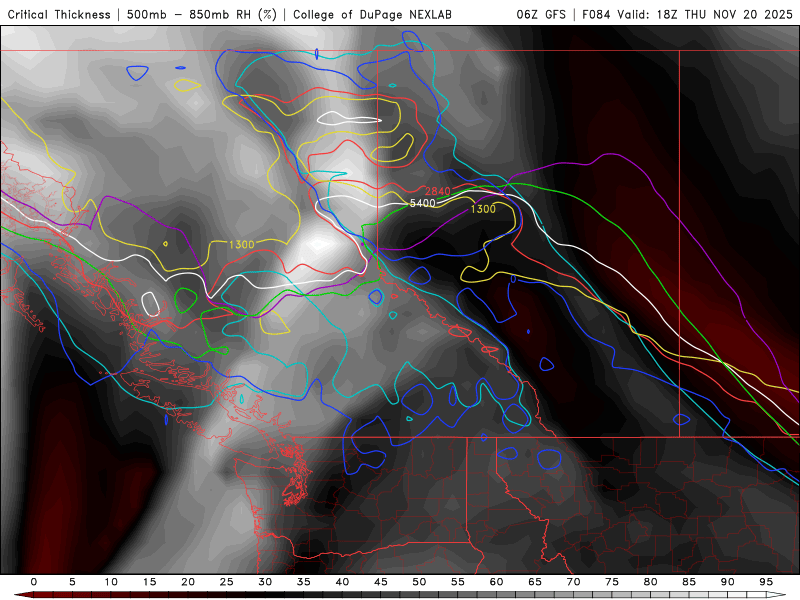Click the blue "0" contour label
This screenshot has width=800, height=600.
coord(513,279)
